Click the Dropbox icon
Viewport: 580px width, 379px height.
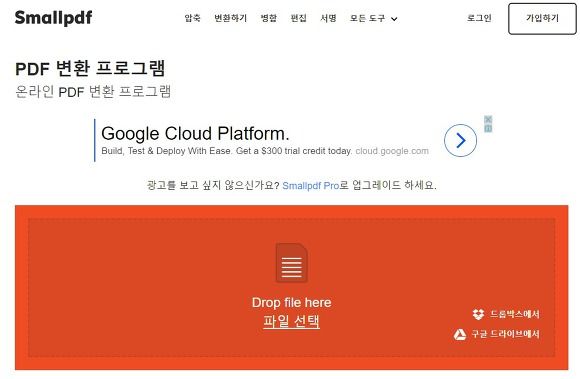[x=478, y=314]
